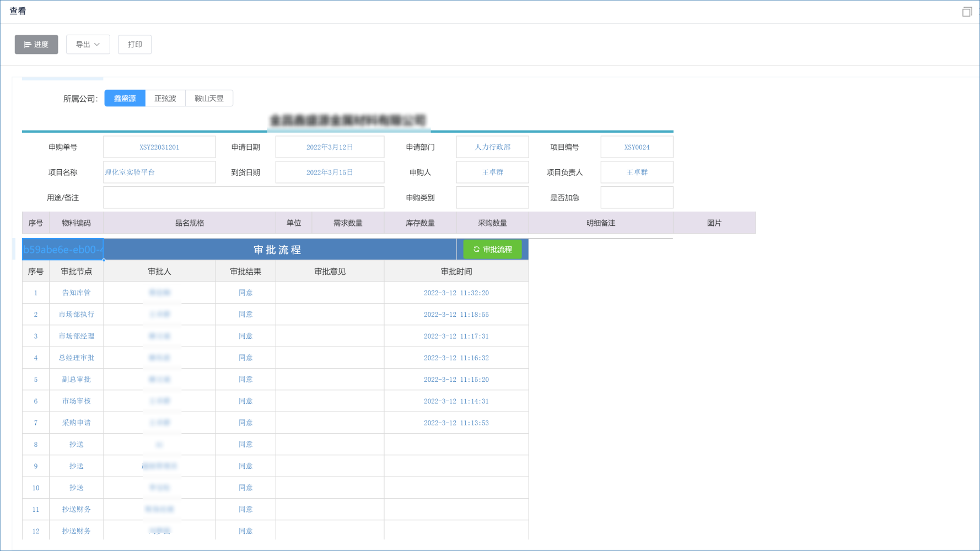Click the 市场部执行 approval node
The width and height of the screenshot is (980, 551).
(x=77, y=315)
